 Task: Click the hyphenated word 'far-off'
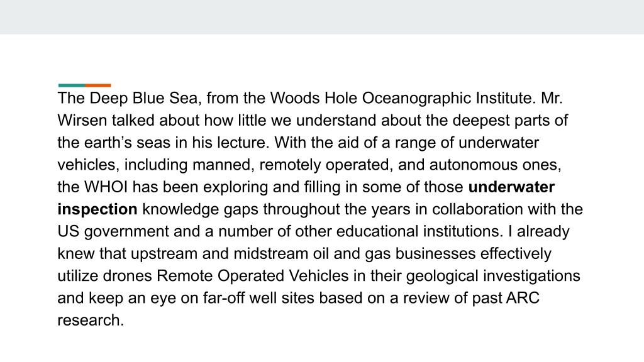225,298
